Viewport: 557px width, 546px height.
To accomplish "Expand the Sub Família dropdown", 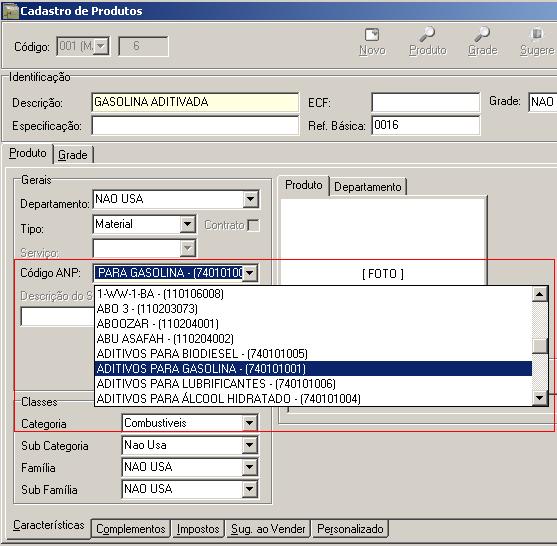I will 250,489.
